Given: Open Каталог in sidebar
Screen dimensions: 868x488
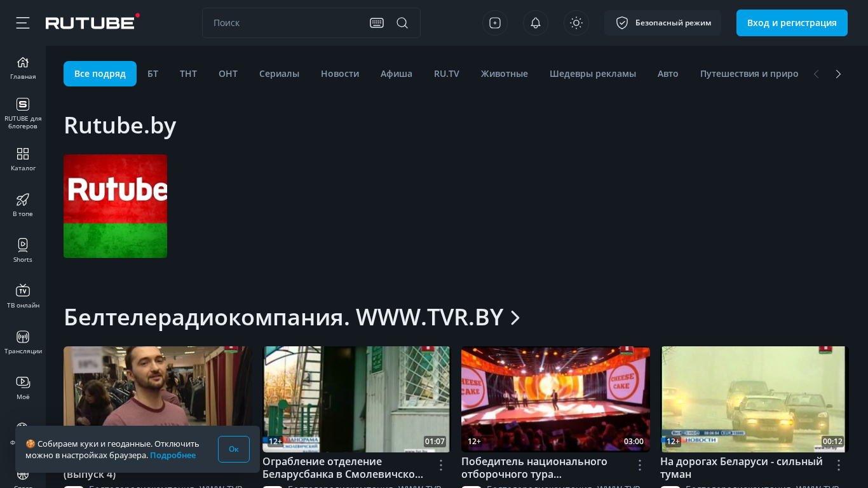Looking at the screenshot, I should [x=23, y=159].
